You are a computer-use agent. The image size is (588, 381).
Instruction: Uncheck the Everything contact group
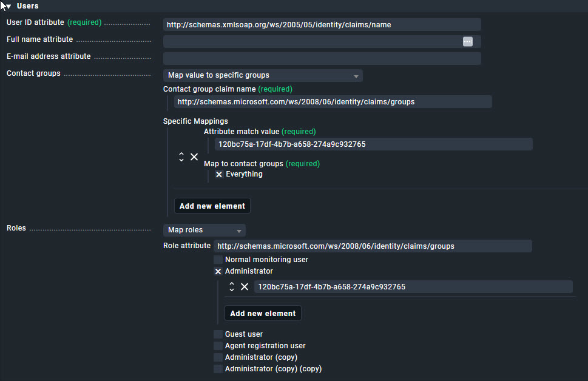coord(218,174)
